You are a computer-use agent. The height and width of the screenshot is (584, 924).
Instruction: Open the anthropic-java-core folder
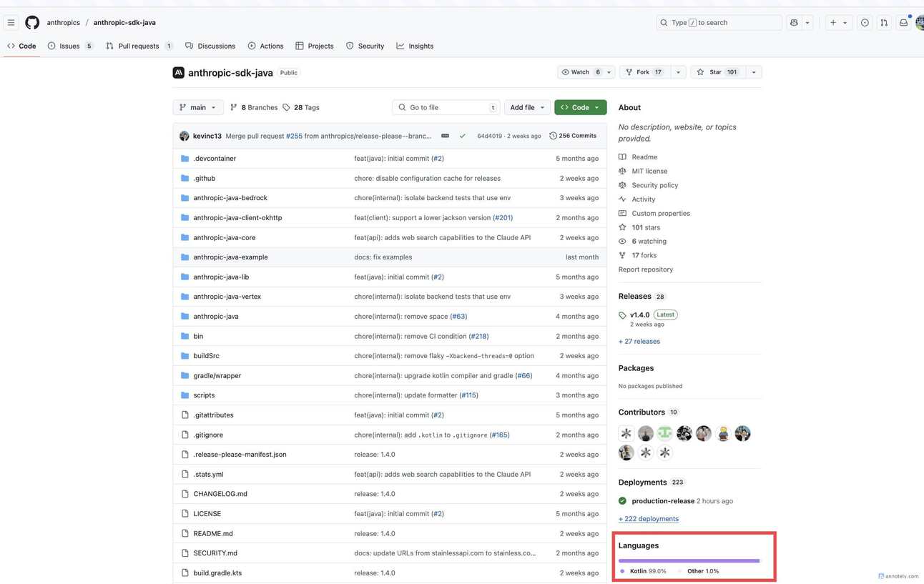224,237
